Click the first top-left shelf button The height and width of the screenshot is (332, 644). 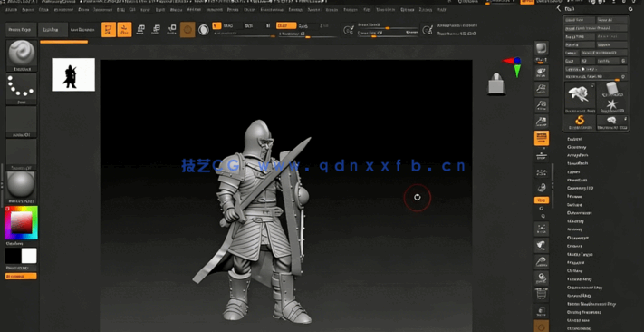(20, 30)
